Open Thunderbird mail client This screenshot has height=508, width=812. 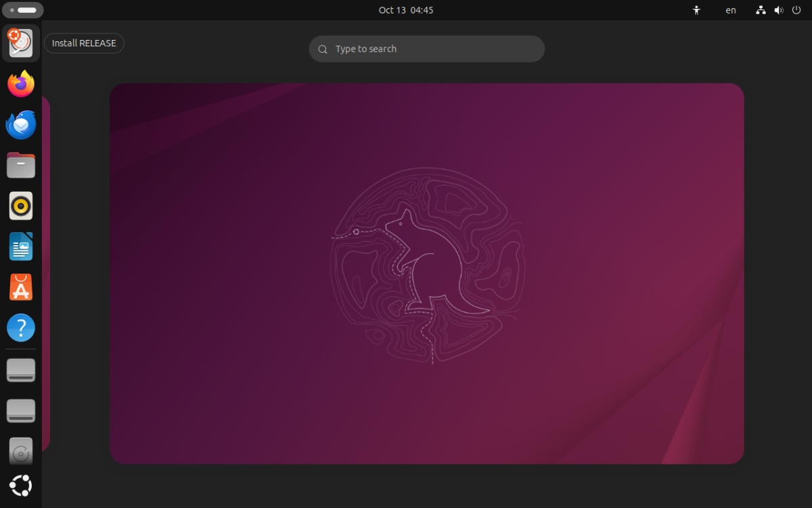click(21, 125)
